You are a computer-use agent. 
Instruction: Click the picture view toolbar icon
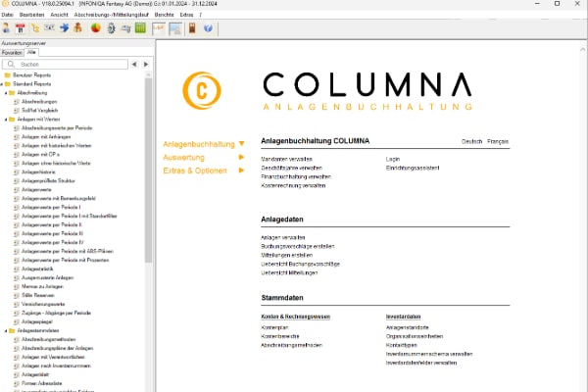[x=175, y=28]
